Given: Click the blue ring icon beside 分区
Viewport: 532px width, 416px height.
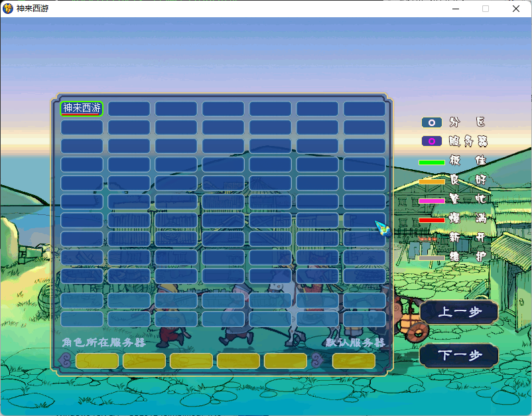Looking at the screenshot, I should click(432, 123).
